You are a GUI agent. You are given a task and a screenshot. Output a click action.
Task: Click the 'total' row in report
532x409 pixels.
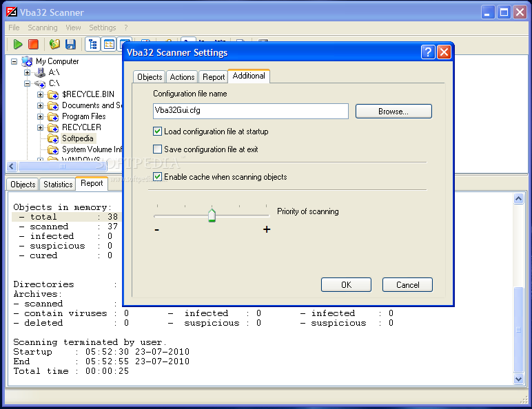(x=66, y=217)
